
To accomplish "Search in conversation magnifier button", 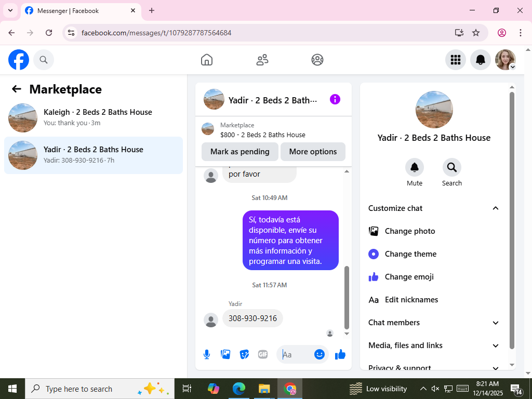I will point(452,168).
